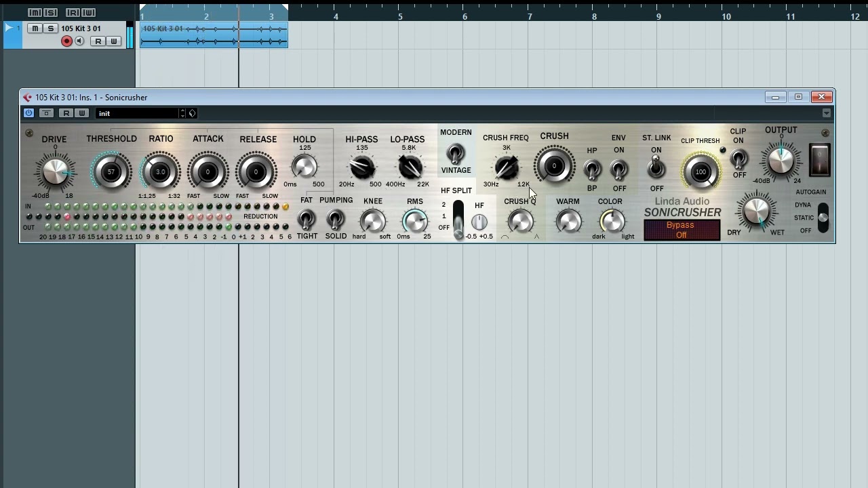Open plugin options dropdown arrow at right

click(x=826, y=113)
